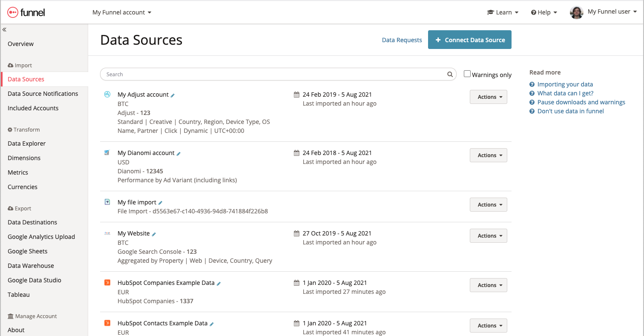This screenshot has width=644, height=336.
Task: Open What data can I get article
Action: 565,93
